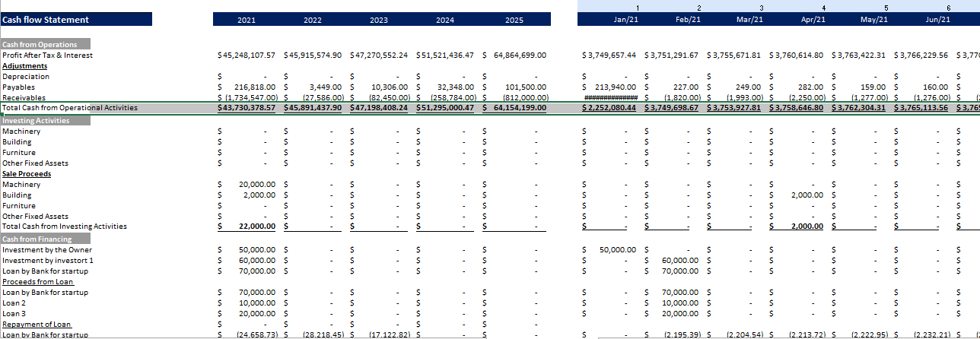The image size is (980, 339).
Task: Select the Total Cash from Operational Activities label
Action: [70, 108]
